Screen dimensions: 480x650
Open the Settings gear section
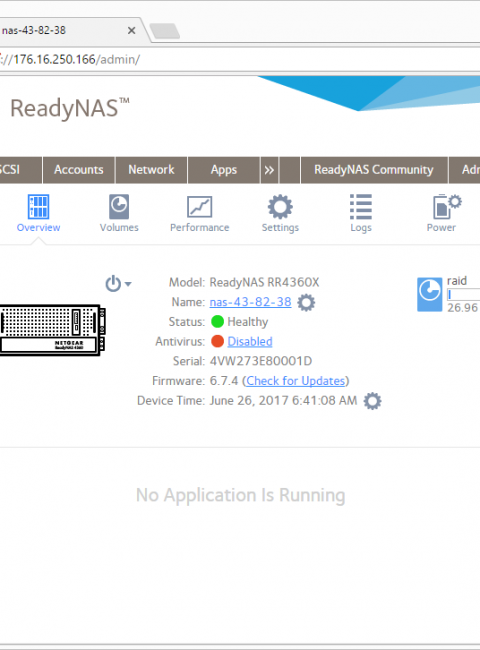point(280,213)
